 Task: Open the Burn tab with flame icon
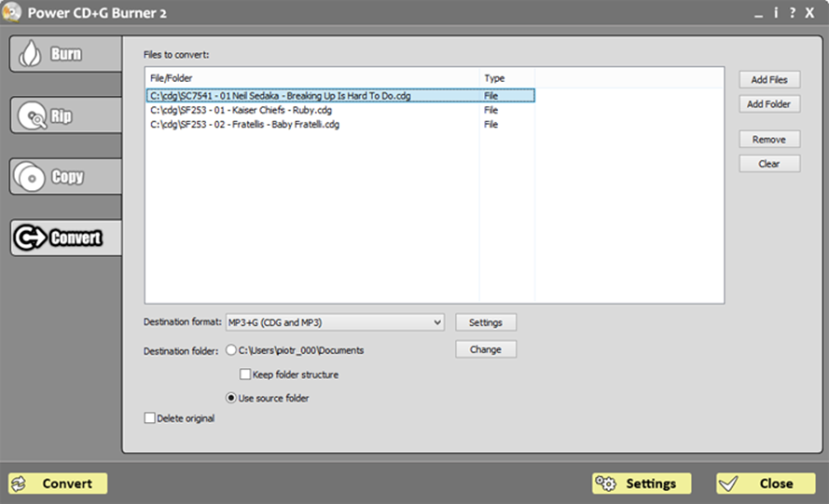(x=65, y=54)
